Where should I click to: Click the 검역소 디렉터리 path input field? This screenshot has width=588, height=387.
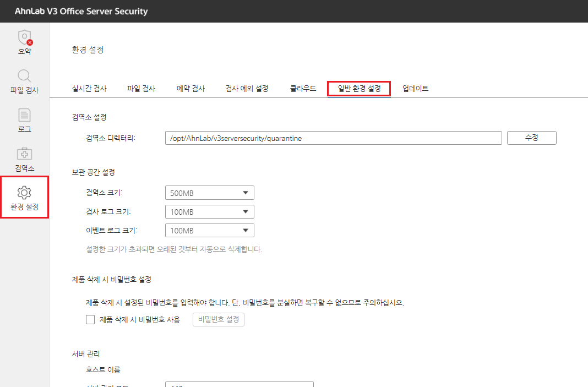[334, 138]
